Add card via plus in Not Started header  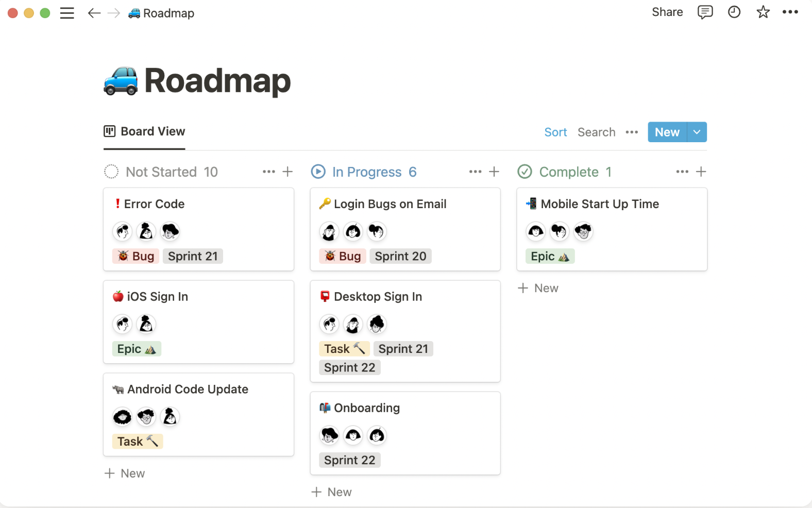[x=287, y=172]
